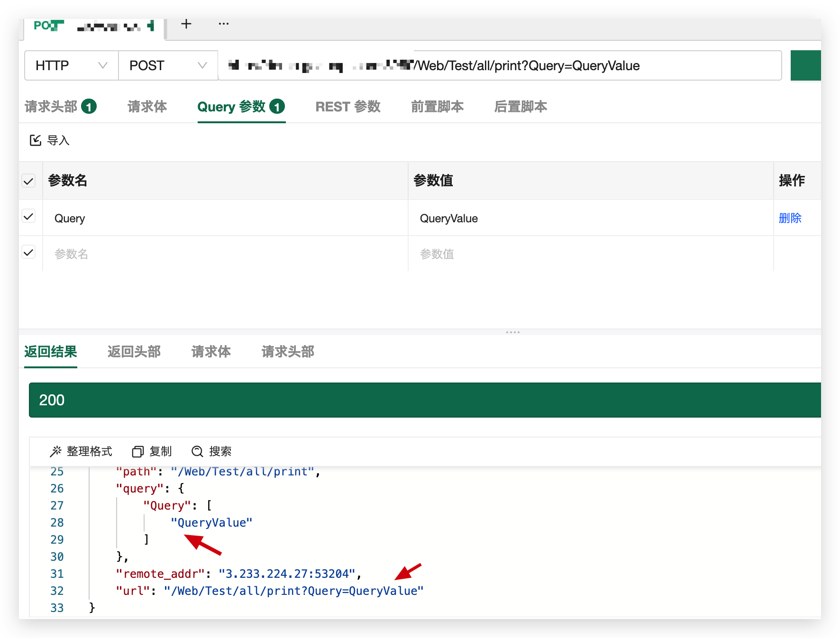Open the 前置脚本 tab
The image size is (840, 638).
point(438,107)
